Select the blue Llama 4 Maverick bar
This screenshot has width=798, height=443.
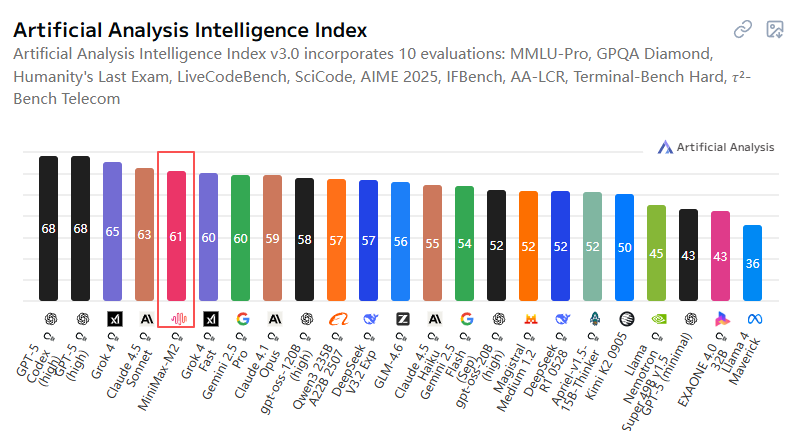click(753, 263)
